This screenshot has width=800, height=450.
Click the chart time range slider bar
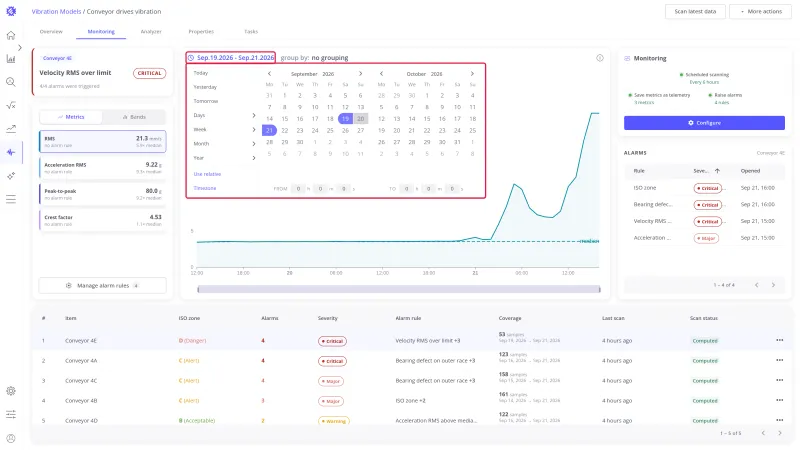point(398,289)
